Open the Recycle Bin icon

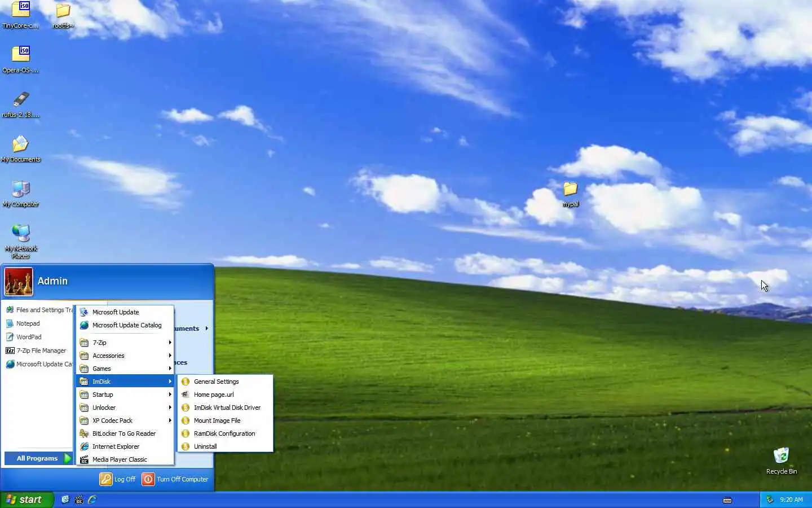click(x=782, y=461)
